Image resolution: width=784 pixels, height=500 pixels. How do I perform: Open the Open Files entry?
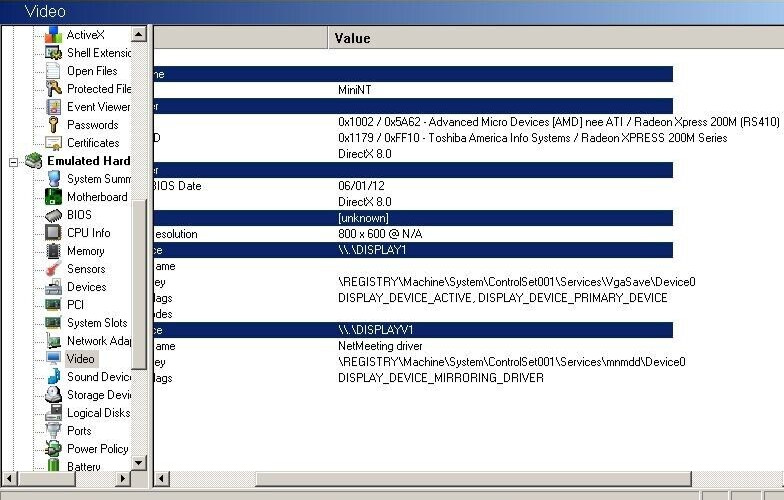click(92, 70)
